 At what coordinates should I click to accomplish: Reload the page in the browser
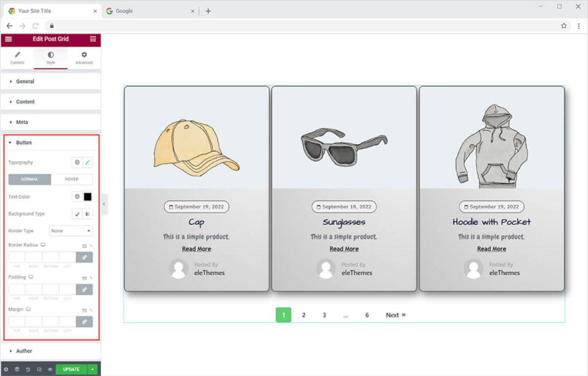pyautogui.click(x=36, y=26)
